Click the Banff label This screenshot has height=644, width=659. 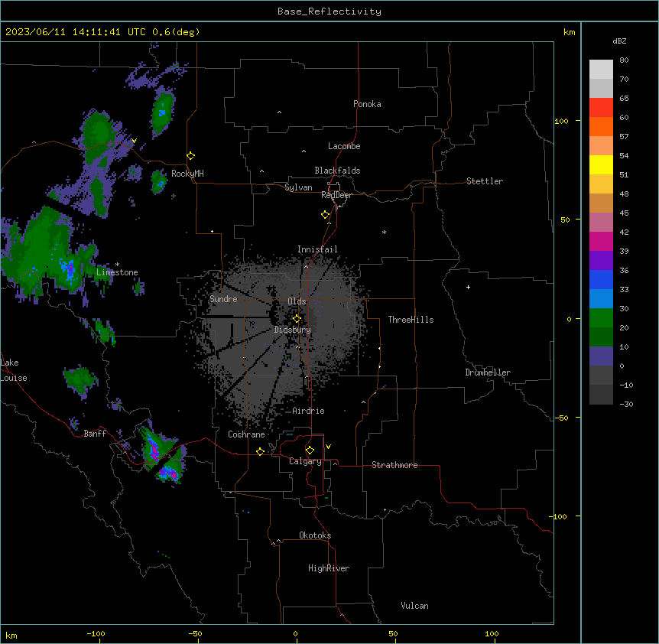(95, 434)
